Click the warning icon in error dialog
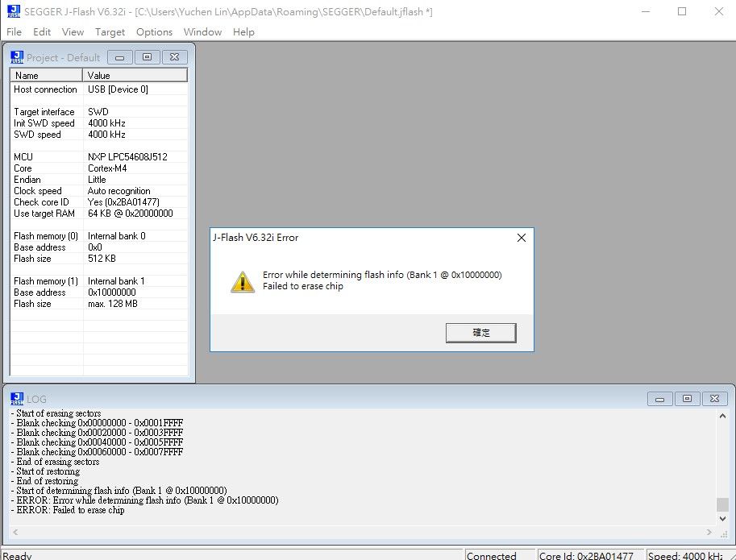This screenshot has height=560, width=736. pos(243,282)
